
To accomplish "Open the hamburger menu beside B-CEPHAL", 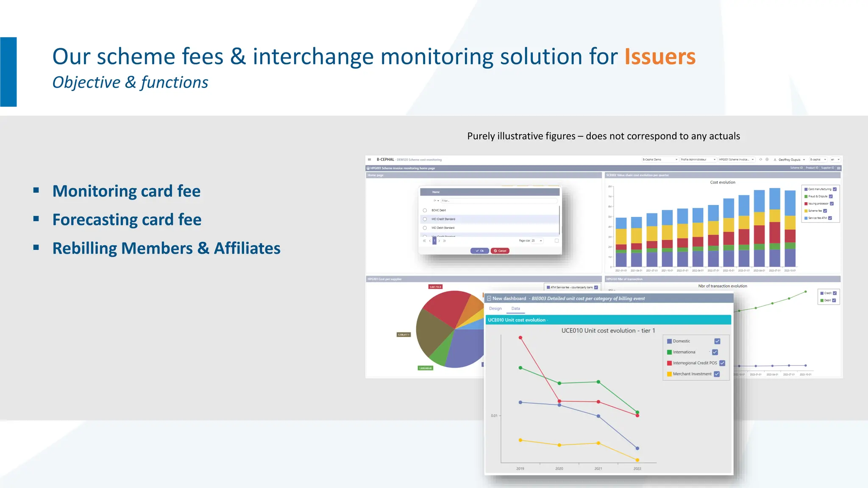I will pos(370,160).
